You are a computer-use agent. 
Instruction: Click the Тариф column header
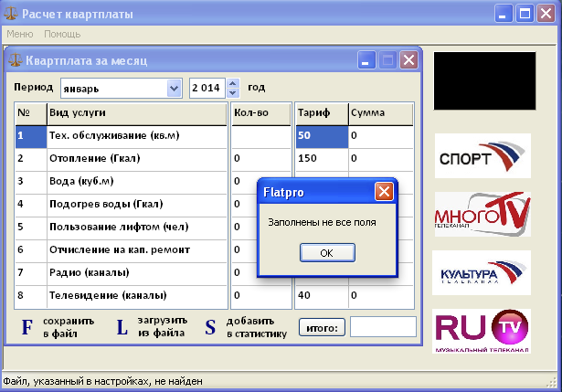(x=322, y=113)
